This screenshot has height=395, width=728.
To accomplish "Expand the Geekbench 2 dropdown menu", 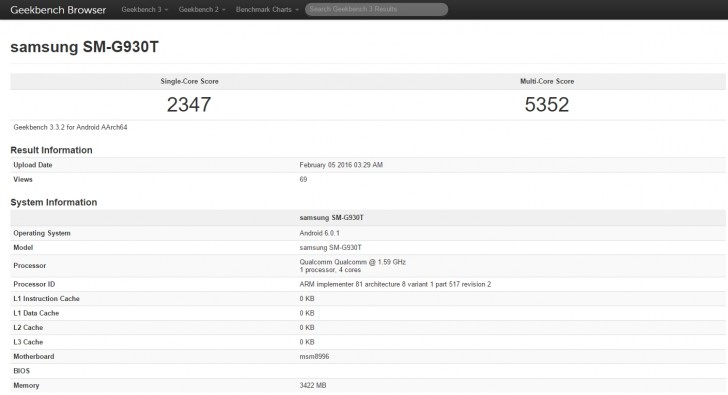I will [x=202, y=9].
